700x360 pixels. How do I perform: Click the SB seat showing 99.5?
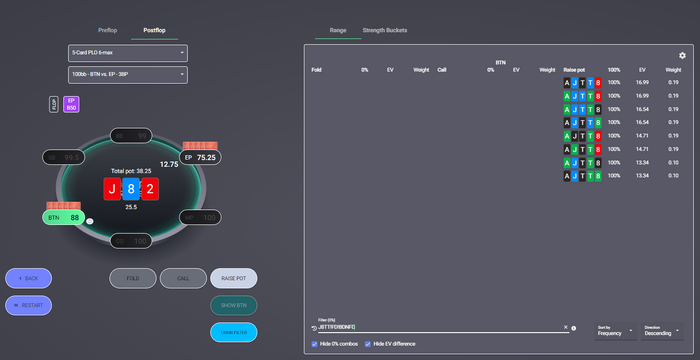63,157
